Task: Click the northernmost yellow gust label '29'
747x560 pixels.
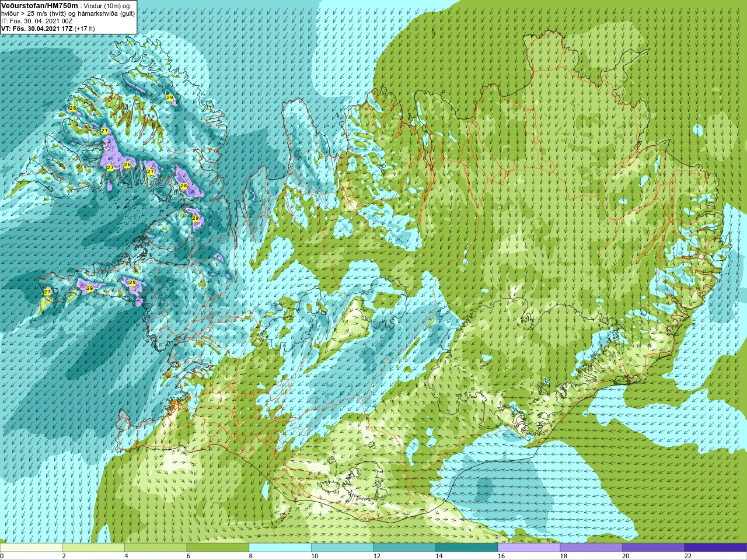Action: [x=170, y=97]
